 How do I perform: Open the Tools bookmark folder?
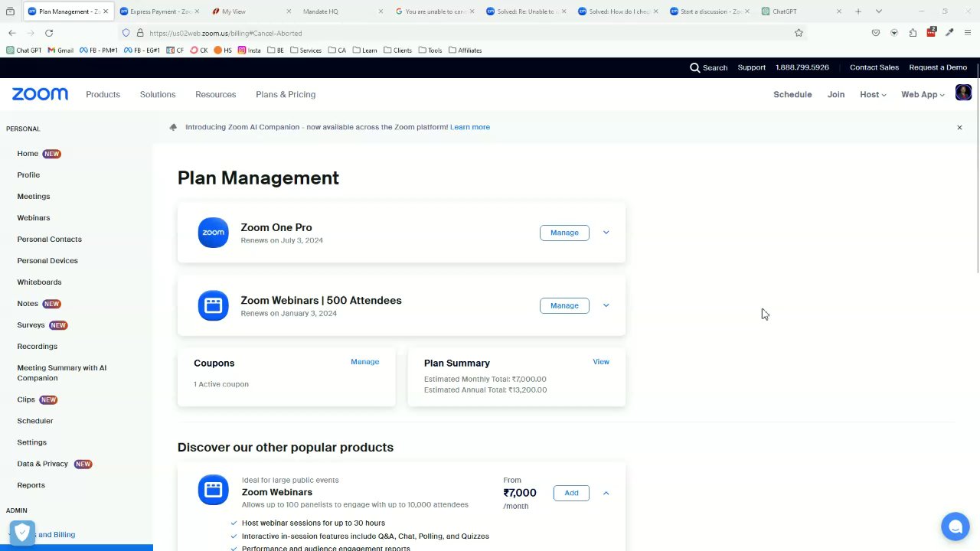430,51
